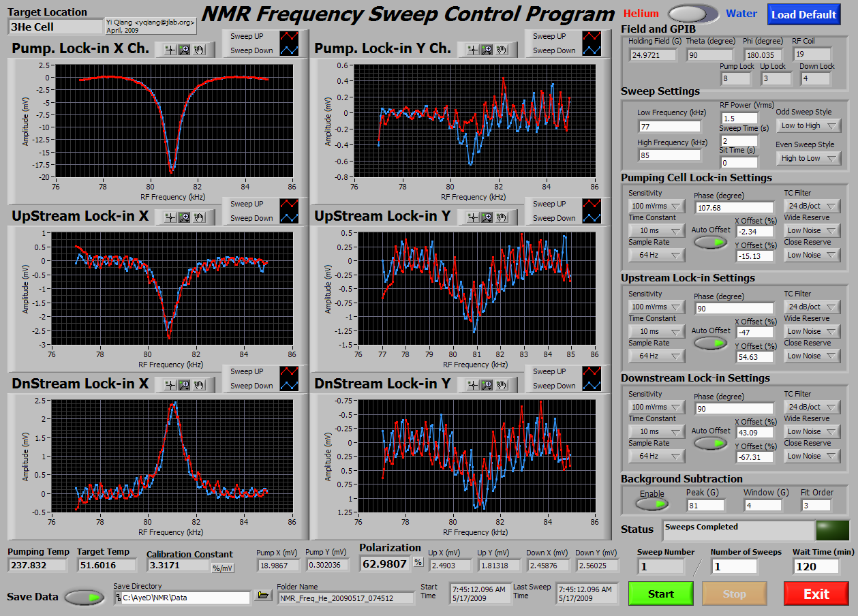The width and height of the screenshot is (858, 616).
Task: Open Upstream TC Filter 24 dB/oct dropdown
Action: 812,307
